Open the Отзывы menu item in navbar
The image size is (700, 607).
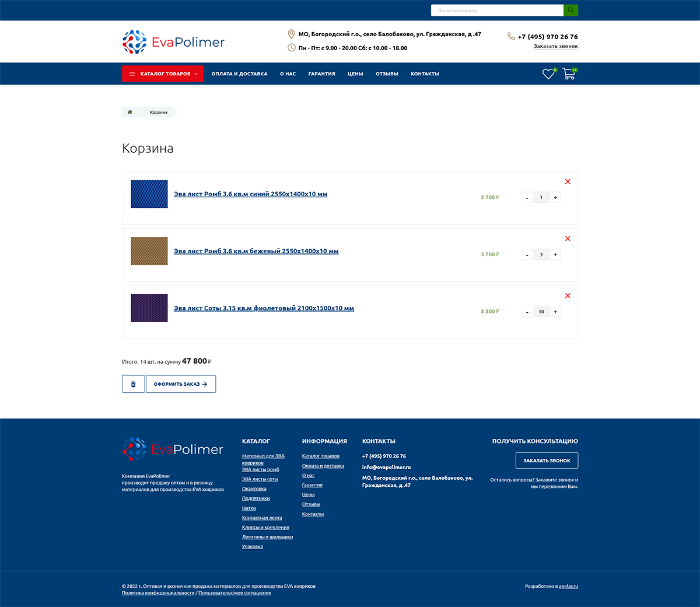[387, 74]
